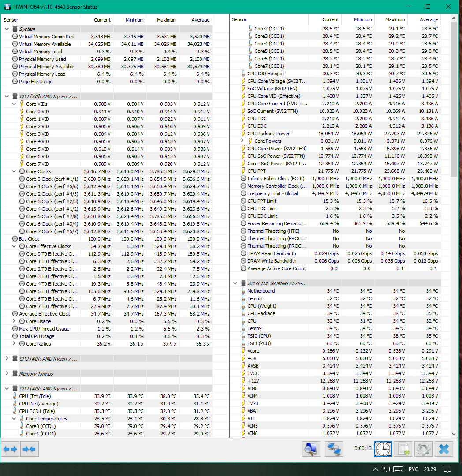Close sensors with the blue X icon

click(x=444, y=449)
